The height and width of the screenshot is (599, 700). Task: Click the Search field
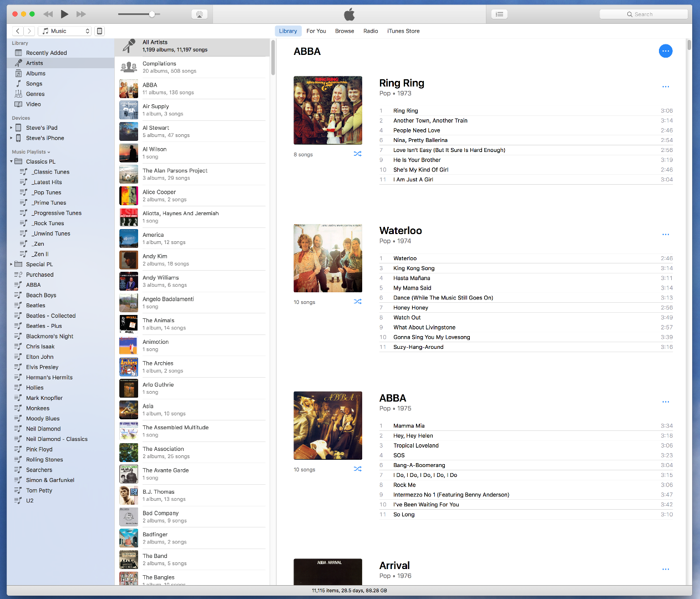pyautogui.click(x=643, y=14)
